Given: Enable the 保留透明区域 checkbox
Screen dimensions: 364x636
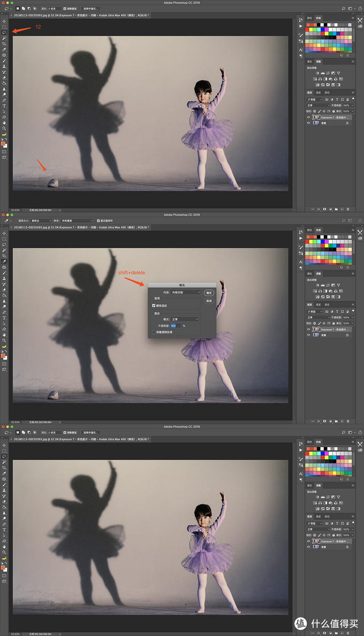Looking at the screenshot, I should (x=154, y=332).
